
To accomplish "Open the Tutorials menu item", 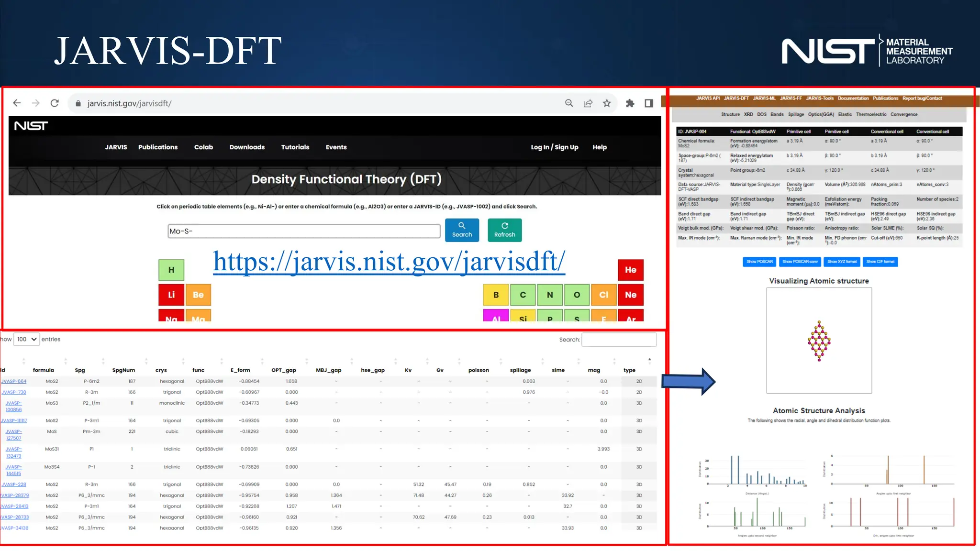I will (x=295, y=147).
